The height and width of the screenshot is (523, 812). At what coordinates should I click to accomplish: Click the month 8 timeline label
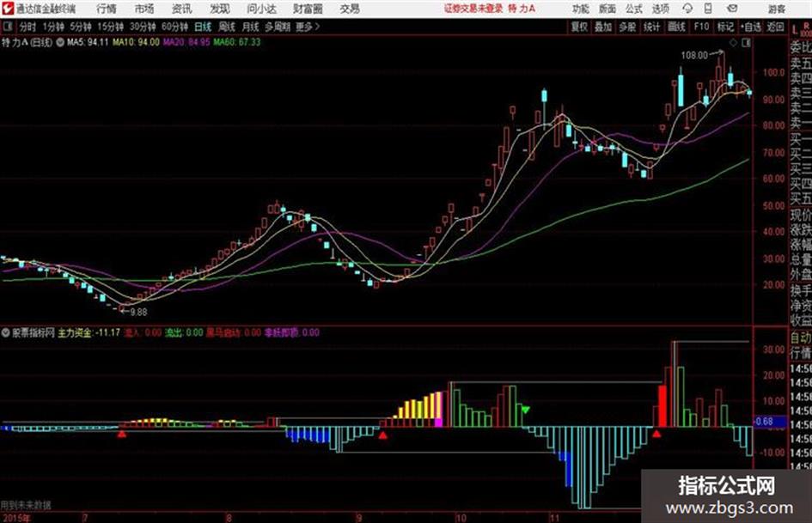[x=229, y=517]
